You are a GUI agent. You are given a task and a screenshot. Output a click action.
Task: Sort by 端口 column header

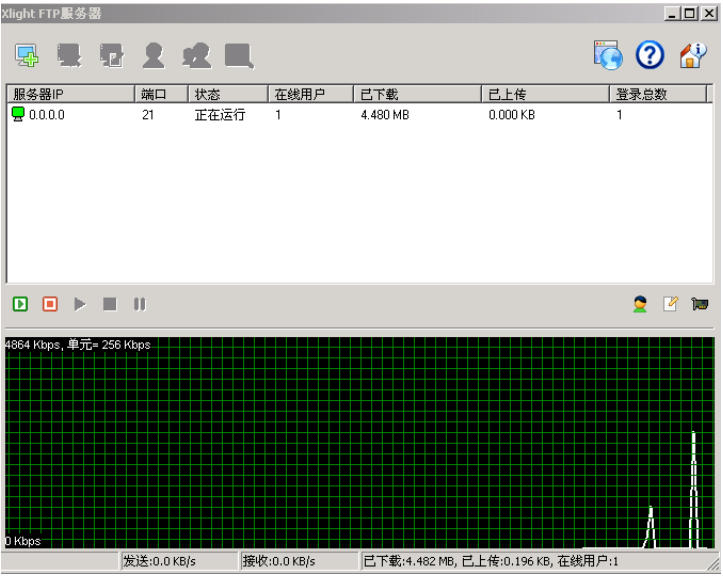(x=160, y=94)
